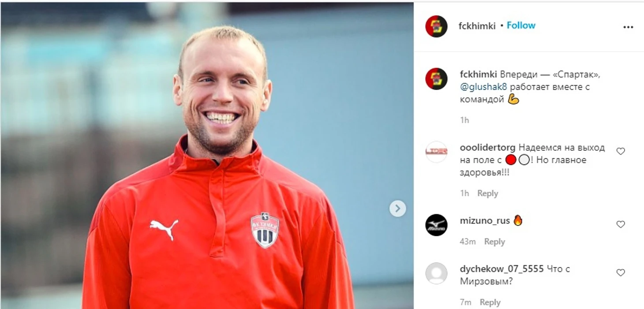
Task: Open mizuno_rus profile picture
Action: 436,225
